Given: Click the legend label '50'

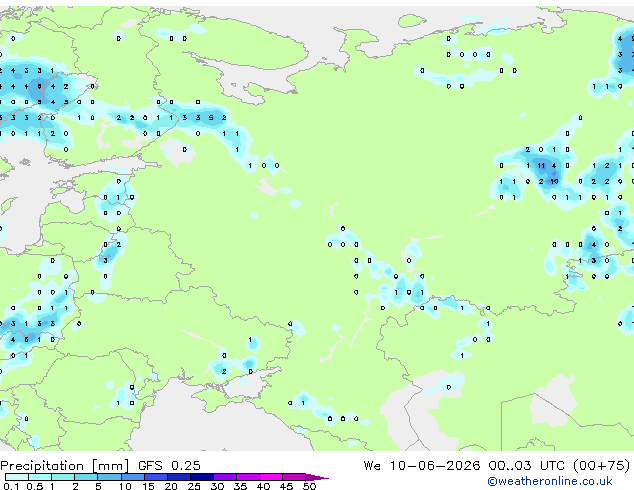Looking at the screenshot, I should click(x=310, y=486).
